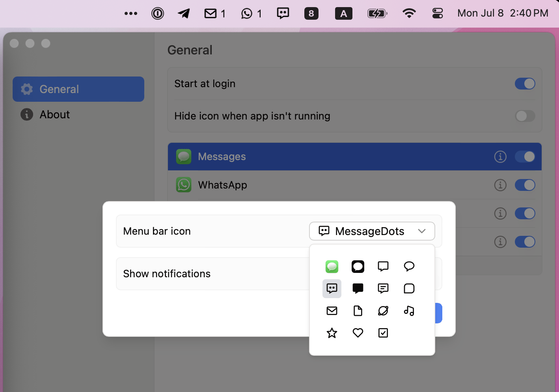
Task: Click the 1Password menu bar icon
Action: click(158, 14)
